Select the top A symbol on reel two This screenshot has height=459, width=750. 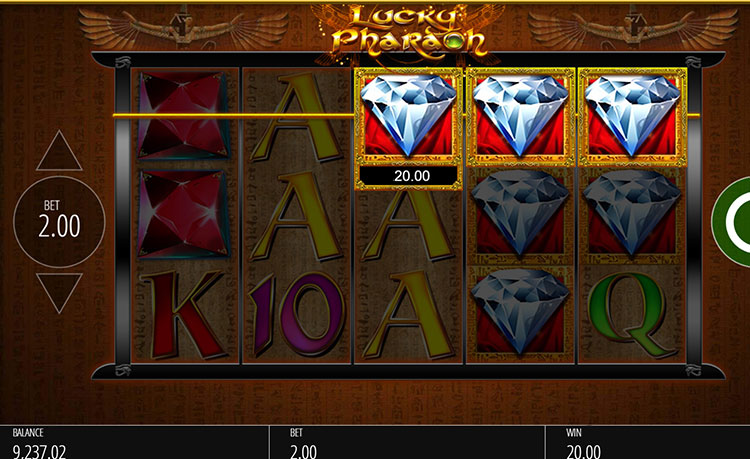297,117
